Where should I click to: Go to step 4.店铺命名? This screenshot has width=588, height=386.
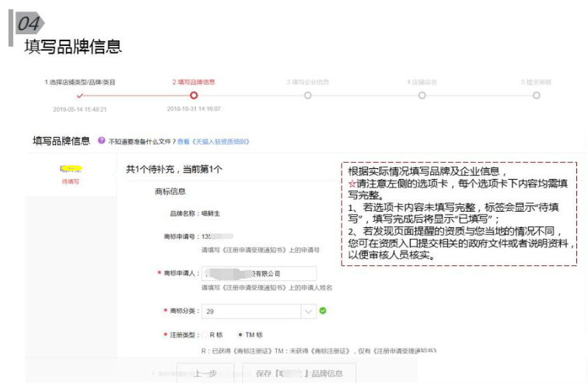click(422, 82)
